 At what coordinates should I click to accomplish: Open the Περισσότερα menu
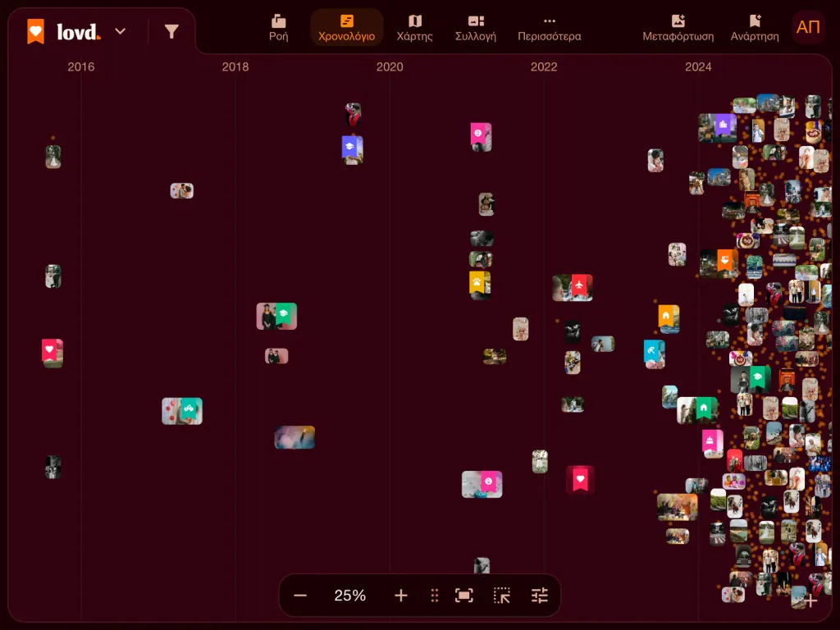[x=549, y=28]
